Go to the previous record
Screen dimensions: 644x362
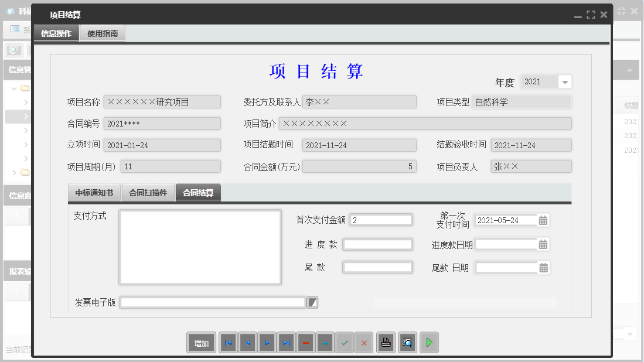tap(247, 343)
